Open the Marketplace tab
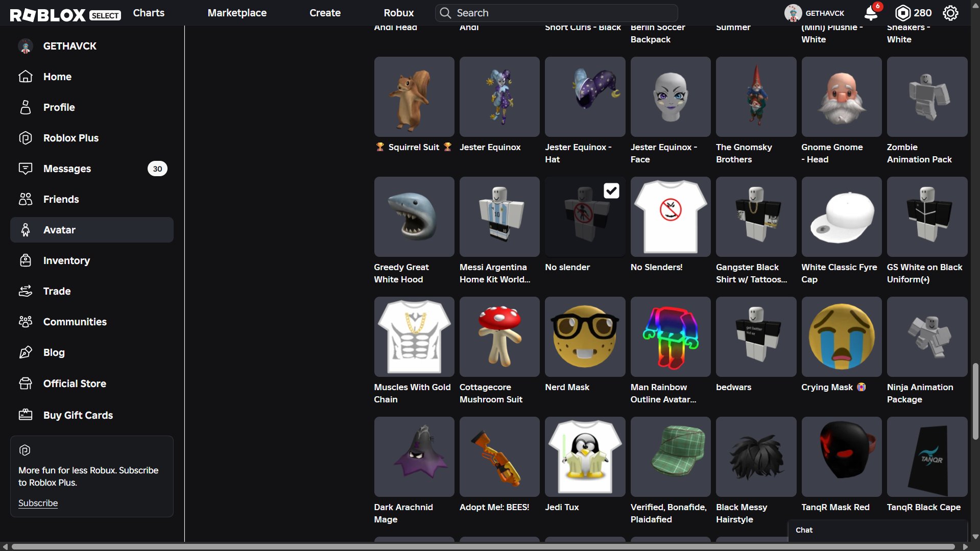980x551 pixels. pos(237,13)
